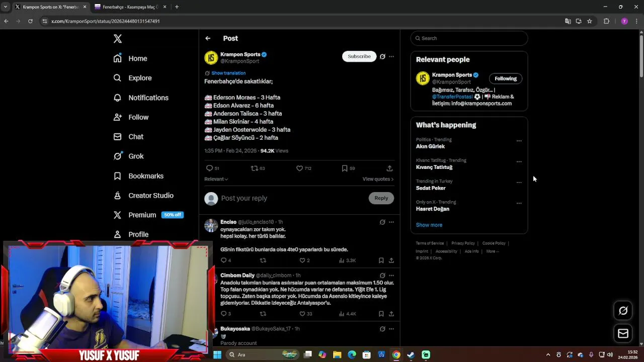View analytics 4.4K on Cimbom Daily reply
This screenshot has width=644, height=362.
(x=347, y=314)
